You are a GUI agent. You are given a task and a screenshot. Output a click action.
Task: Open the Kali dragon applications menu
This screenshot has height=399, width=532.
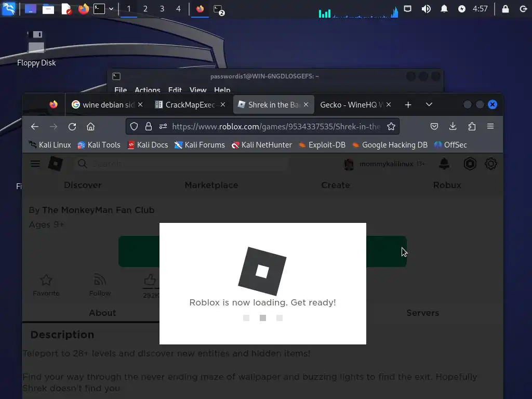9,8
